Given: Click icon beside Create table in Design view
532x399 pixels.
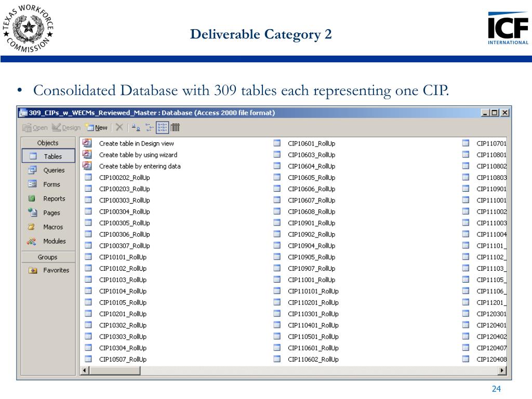Looking at the screenshot, I should (x=87, y=143).
